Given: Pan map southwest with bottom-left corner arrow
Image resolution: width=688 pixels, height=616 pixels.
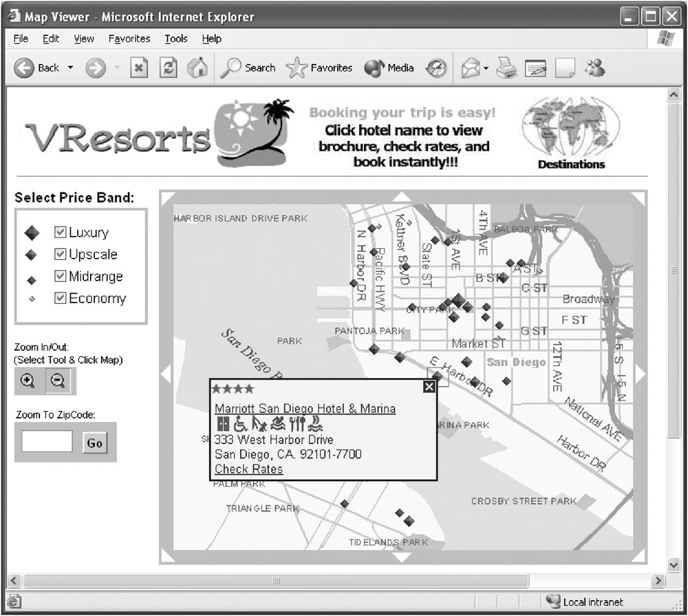Looking at the screenshot, I should [x=168, y=555].
